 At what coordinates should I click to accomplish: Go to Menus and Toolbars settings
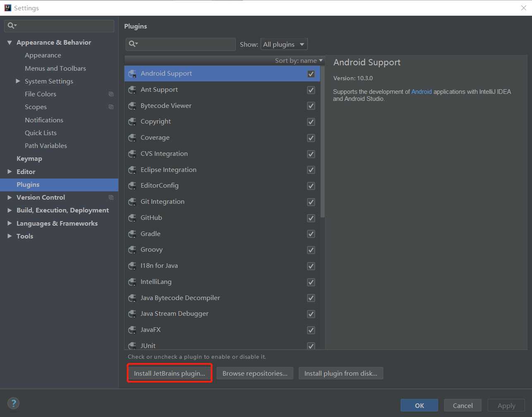[55, 68]
